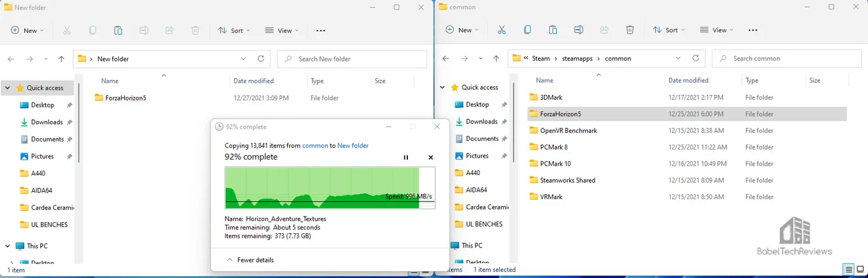This screenshot has height=278, width=868.
Task: Open New dropdown in New folder window
Action: pos(28,30)
